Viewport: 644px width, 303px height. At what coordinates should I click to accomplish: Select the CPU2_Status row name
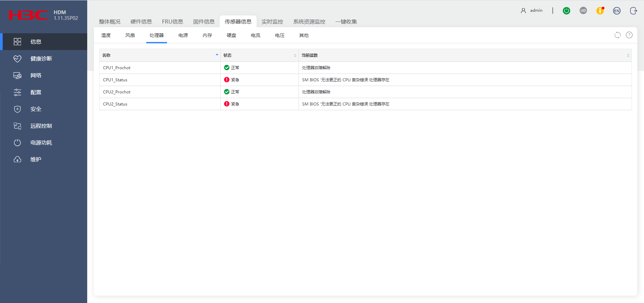point(115,104)
